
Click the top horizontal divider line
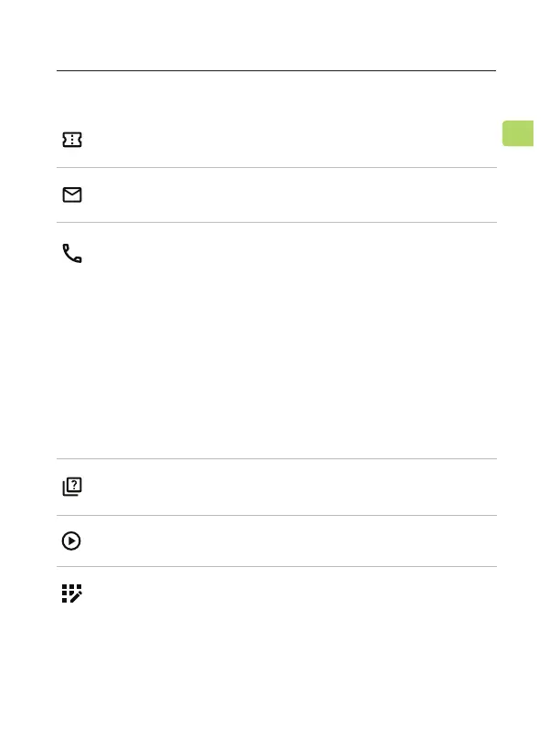(276, 70)
